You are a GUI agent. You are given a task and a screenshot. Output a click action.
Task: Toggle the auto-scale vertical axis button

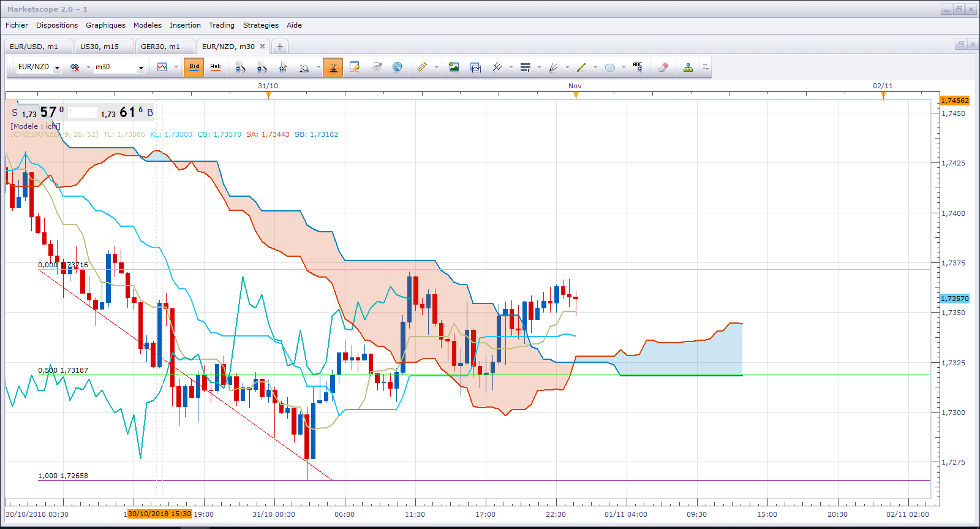click(x=333, y=67)
